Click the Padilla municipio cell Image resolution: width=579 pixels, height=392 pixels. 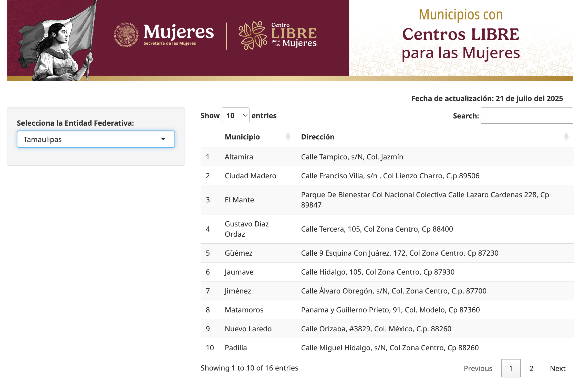(x=236, y=348)
